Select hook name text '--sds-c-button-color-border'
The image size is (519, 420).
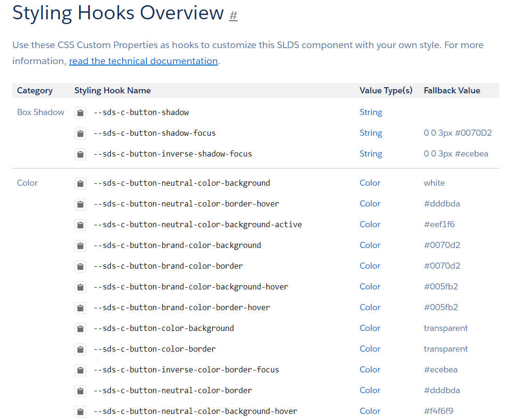point(155,349)
